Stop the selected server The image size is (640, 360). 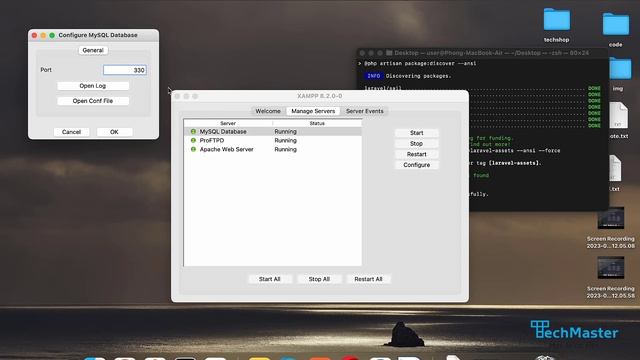(x=416, y=144)
